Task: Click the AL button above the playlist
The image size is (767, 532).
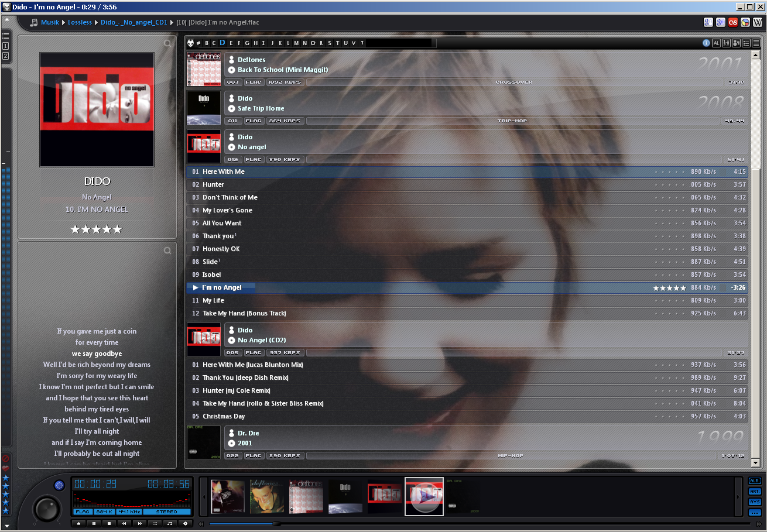Action: point(717,43)
